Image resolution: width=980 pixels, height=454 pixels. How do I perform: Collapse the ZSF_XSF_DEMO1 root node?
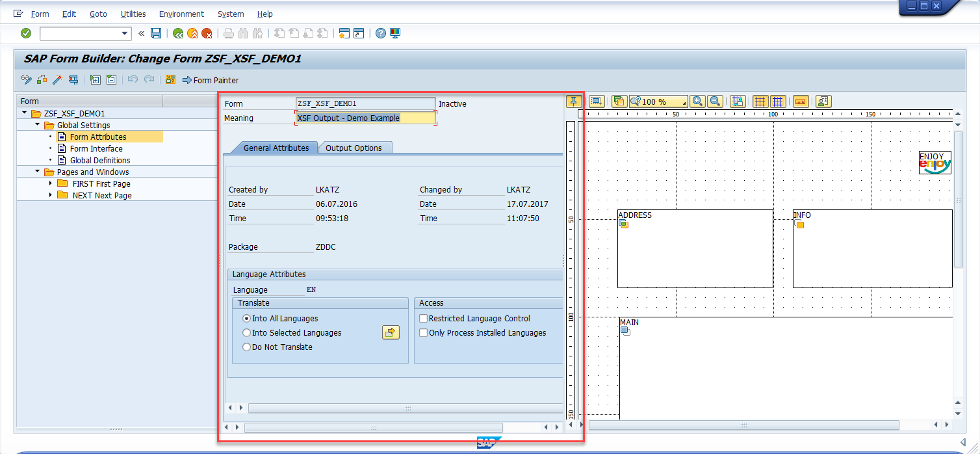(25, 113)
